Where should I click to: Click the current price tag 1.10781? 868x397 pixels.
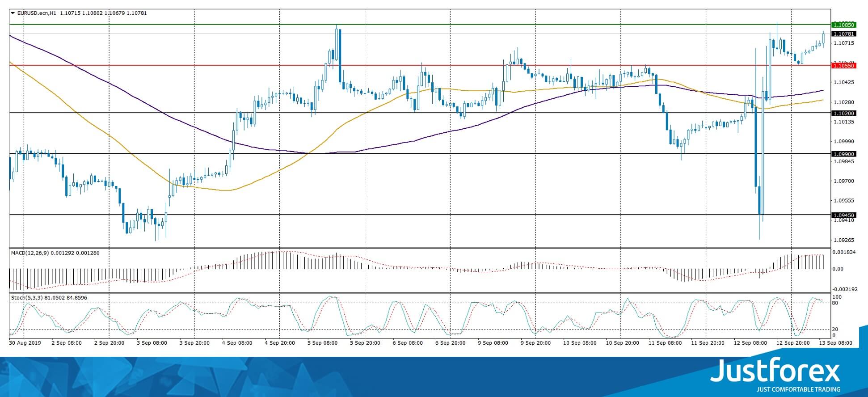(x=843, y=34)
